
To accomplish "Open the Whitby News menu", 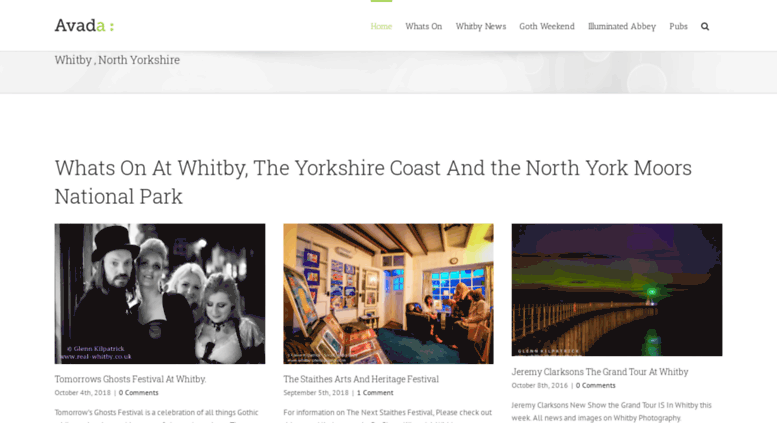I will [x=481, y=26].
